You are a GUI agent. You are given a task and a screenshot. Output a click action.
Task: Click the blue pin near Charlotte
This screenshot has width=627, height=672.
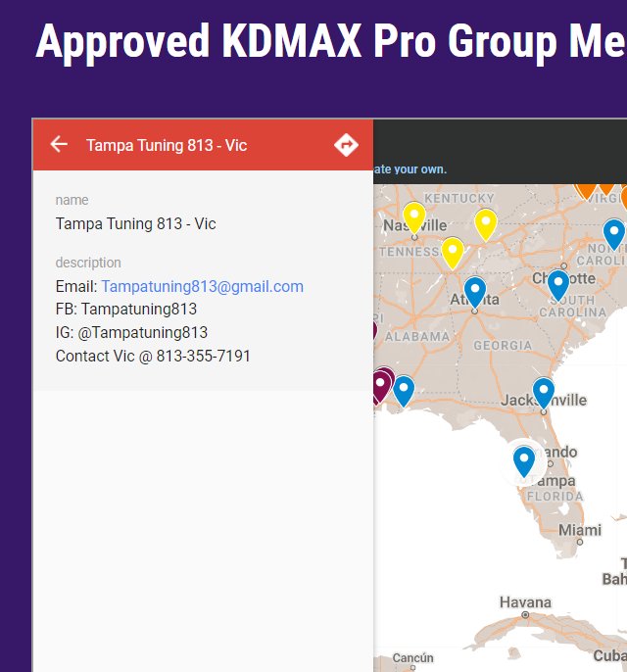tap(558, 285)
